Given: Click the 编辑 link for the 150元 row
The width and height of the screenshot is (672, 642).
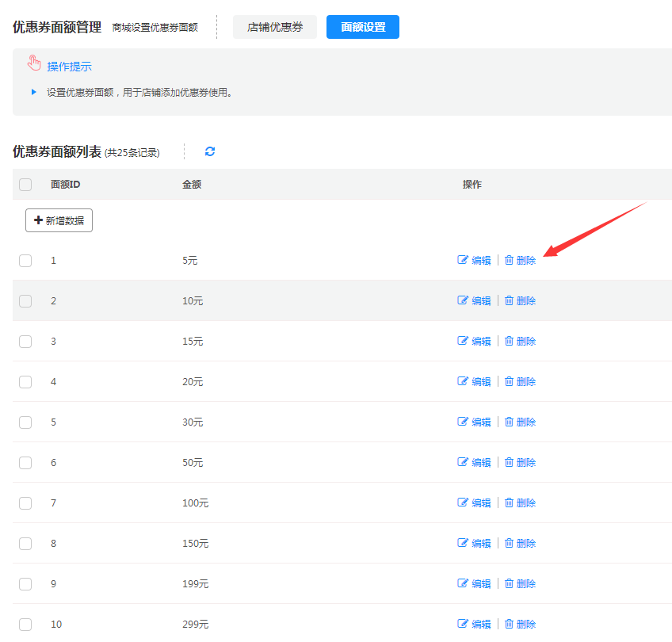Looking at the screenshot, I should pos(481,543).
